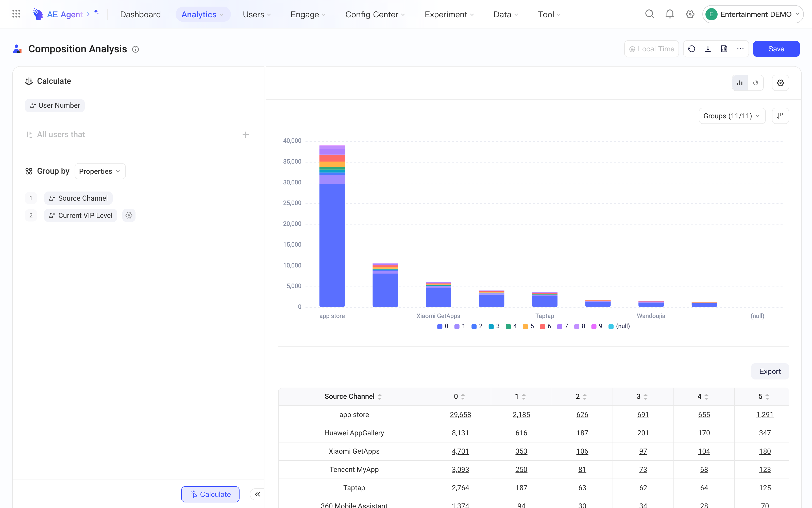Run the Calculate button at bottom
812x508 pixels.
click(210, 494)
